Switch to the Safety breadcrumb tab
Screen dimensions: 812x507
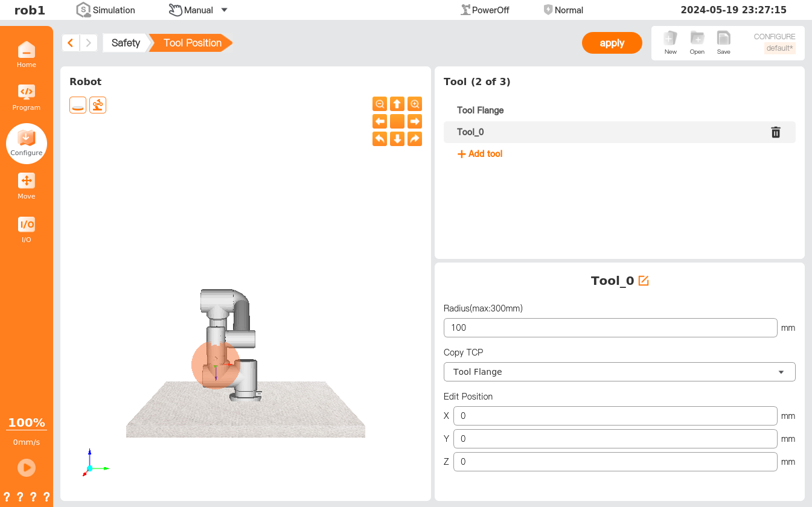pos(126,43)
